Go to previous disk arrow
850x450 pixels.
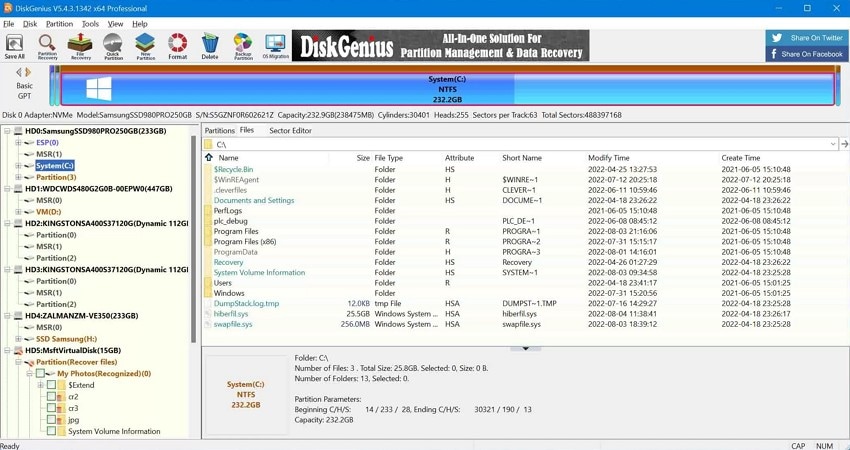point(20,72)
